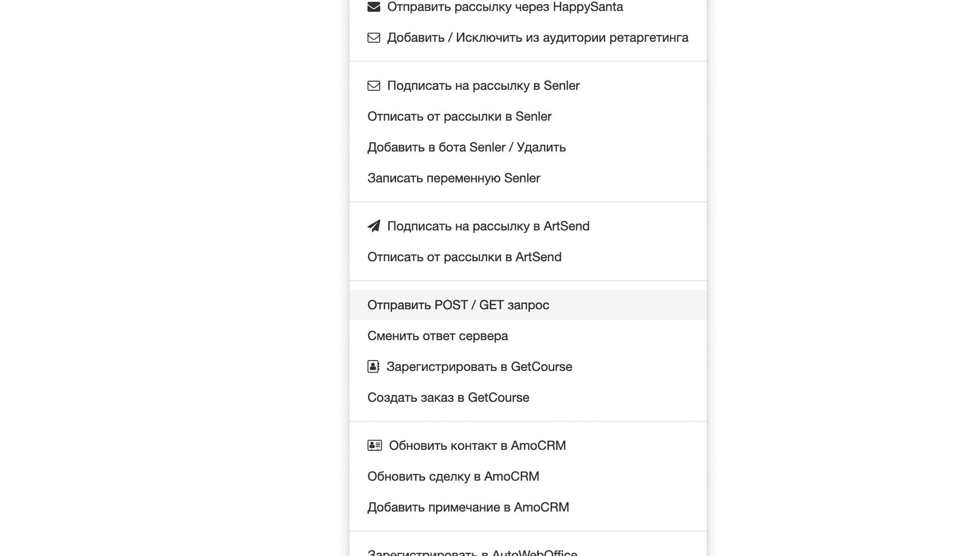Screen dimensions: 980x556
Task: Pick 'Добавить в бота Senler / Удалить'
Action: pos(467,147)
